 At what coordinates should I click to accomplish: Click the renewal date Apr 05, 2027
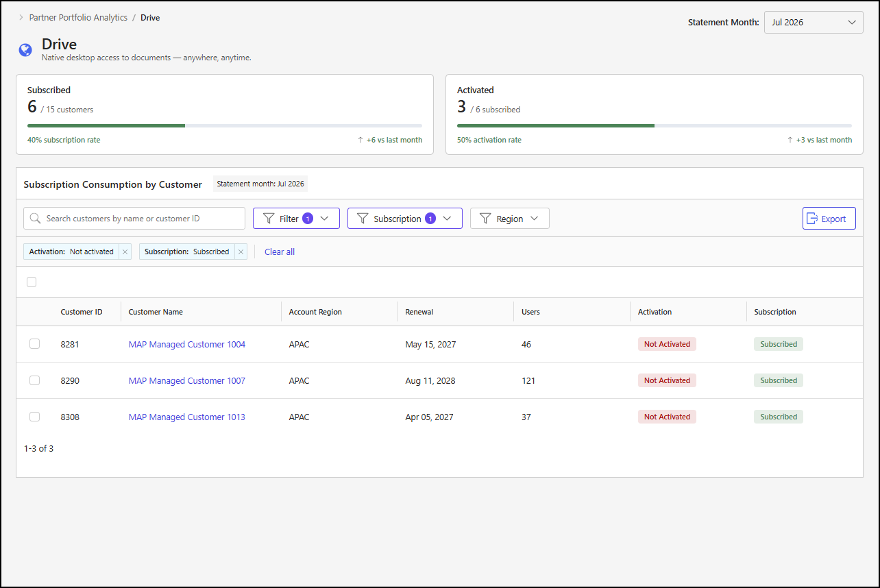point(429,417)
